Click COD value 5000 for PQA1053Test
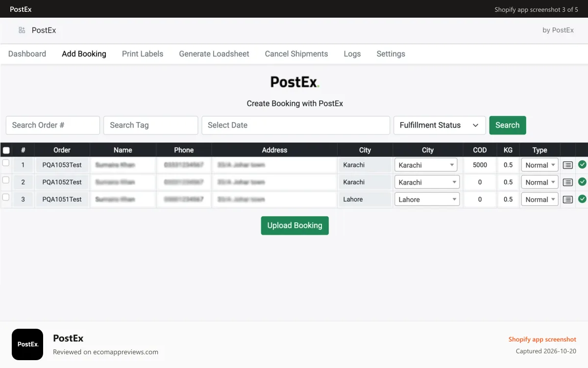Screen dimensions: 588x368 (x=480, y=165)
